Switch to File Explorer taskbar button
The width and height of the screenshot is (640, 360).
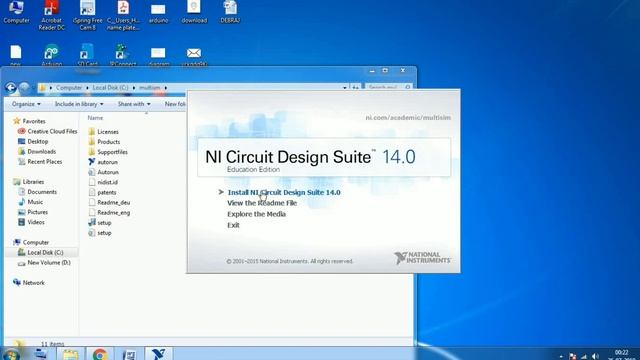pyautogui.click(x=71, y=354)
